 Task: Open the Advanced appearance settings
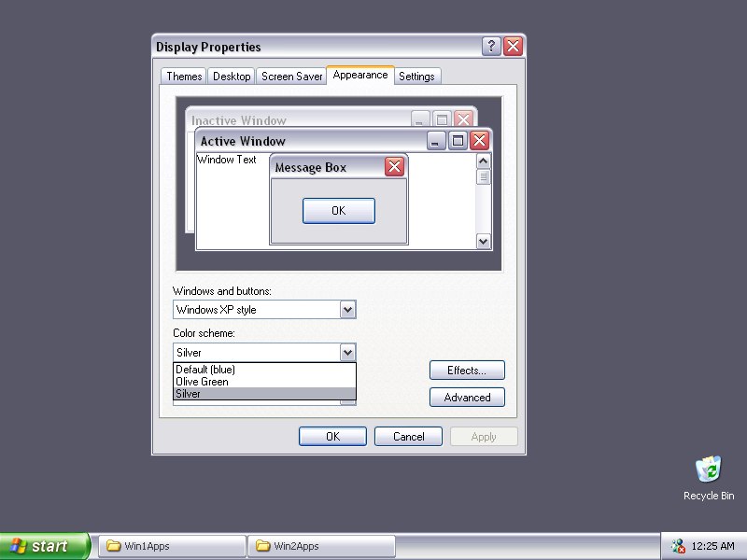pyautogui.click(x=467, y=397)
